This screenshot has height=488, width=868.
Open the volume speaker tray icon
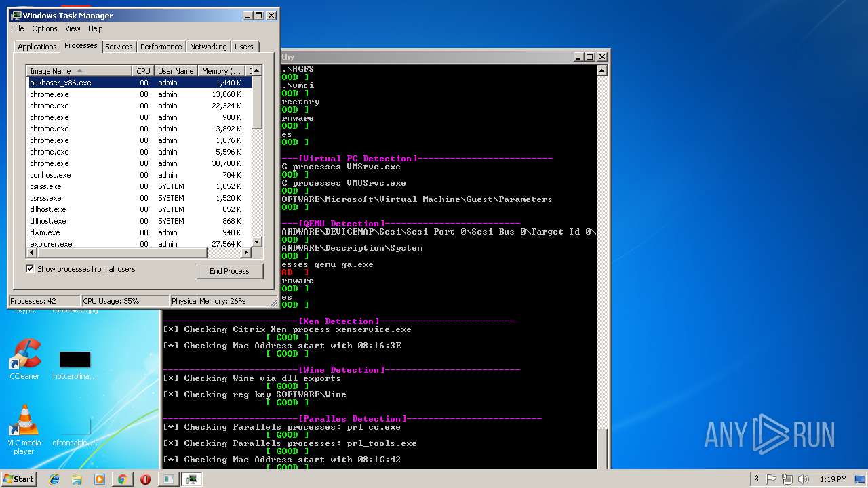(804, 479)
